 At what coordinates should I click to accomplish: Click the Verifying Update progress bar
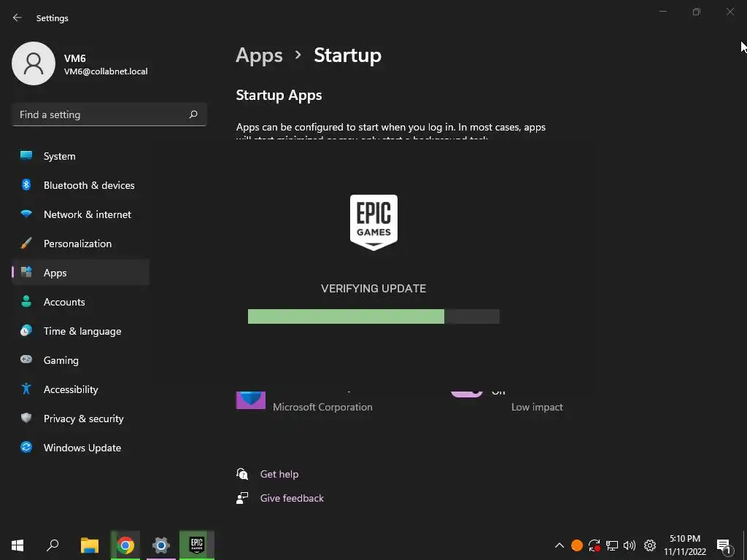[373, 316]
